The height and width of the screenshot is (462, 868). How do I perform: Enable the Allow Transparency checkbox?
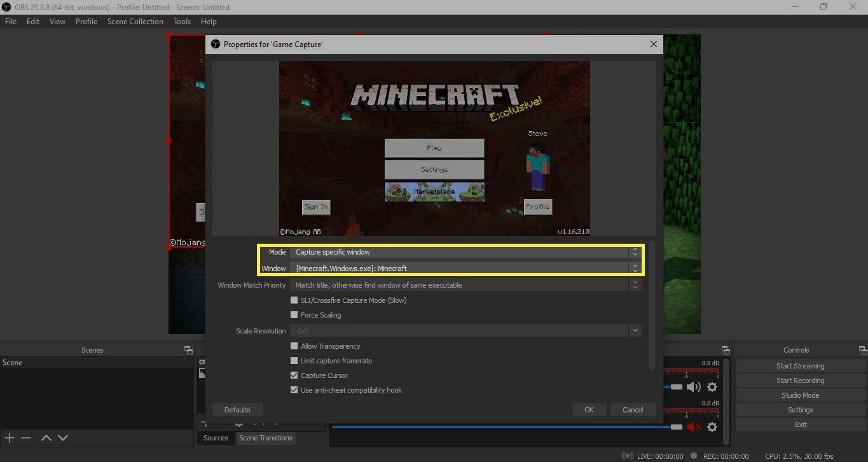tap(294, 346)
